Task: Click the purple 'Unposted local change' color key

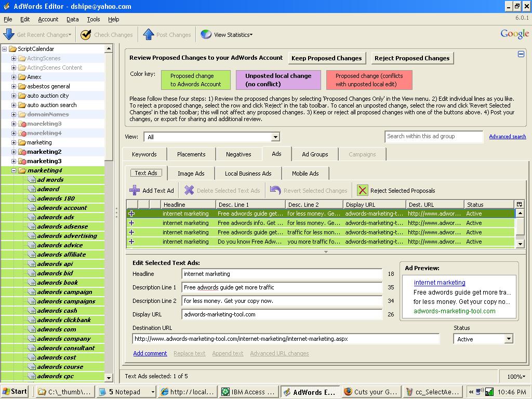Action: point(278,79)
